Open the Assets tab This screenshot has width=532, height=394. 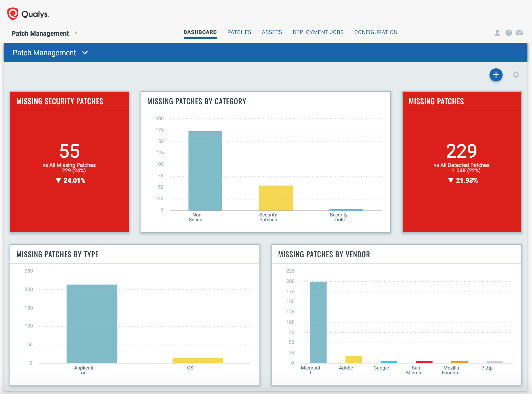(x=272, y=32)
